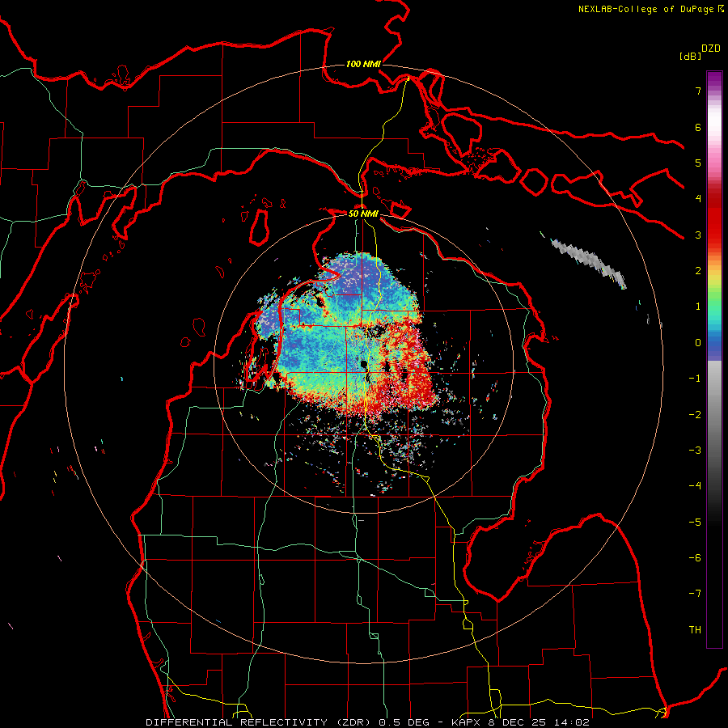728x728 pixels.
Task: Click the 100 NMI range ring label
Action: tap(363, 64)
